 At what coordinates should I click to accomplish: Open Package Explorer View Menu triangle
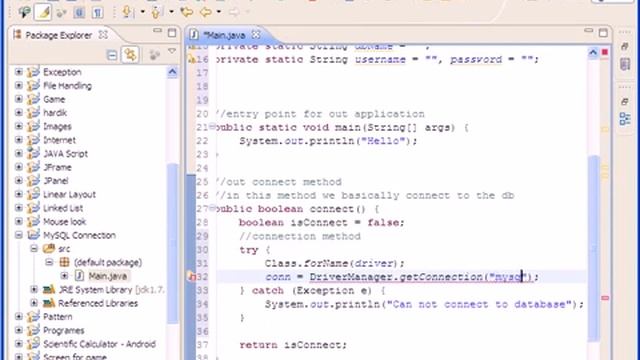pos(172,51)
